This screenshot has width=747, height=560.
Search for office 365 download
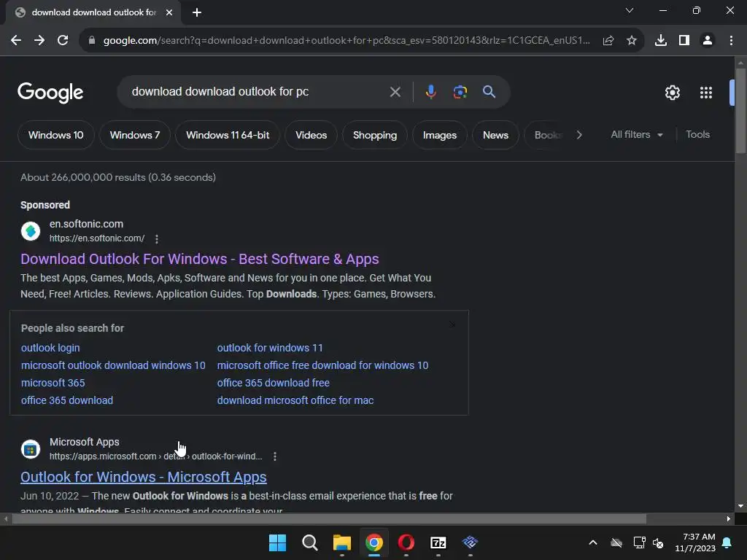tap(67, 401)
